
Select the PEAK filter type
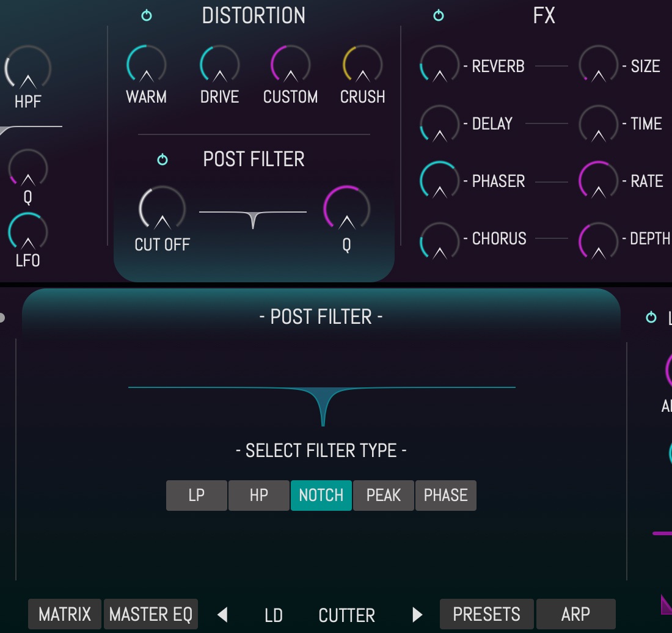(x=383, y=495)
